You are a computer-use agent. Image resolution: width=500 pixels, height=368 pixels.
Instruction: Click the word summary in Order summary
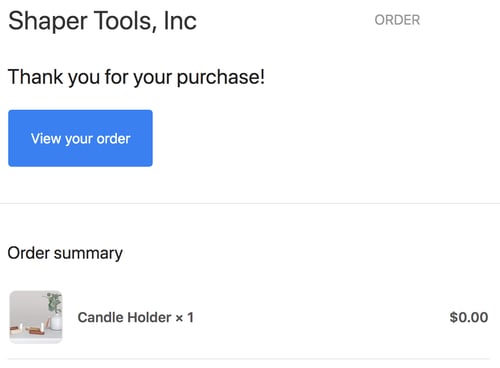click(x=88, y=254)
